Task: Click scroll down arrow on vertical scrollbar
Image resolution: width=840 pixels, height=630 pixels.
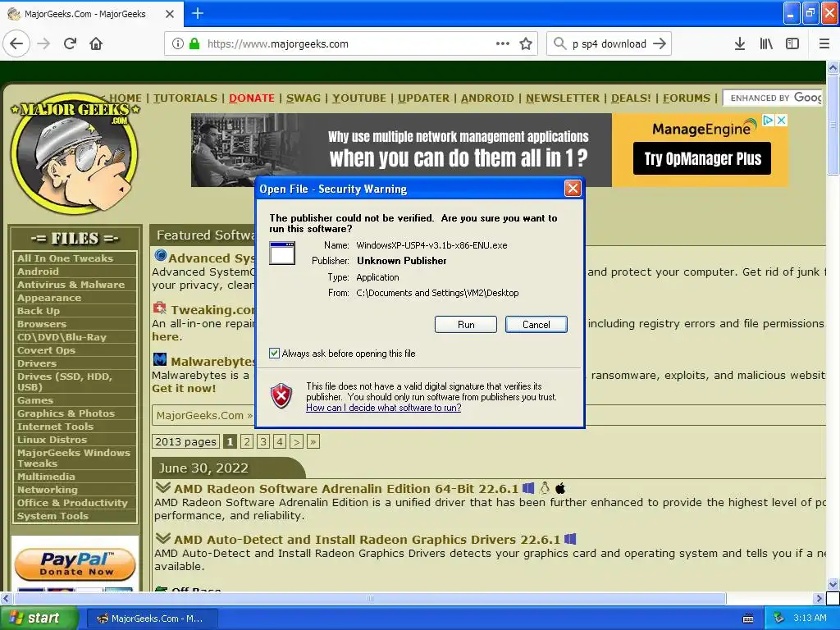Action: tap(833, 584)
